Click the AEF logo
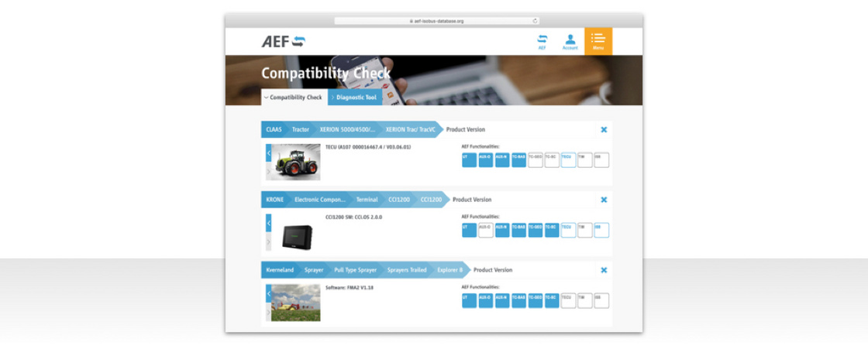The image size is (868, 346). click(x=284, y=42)
